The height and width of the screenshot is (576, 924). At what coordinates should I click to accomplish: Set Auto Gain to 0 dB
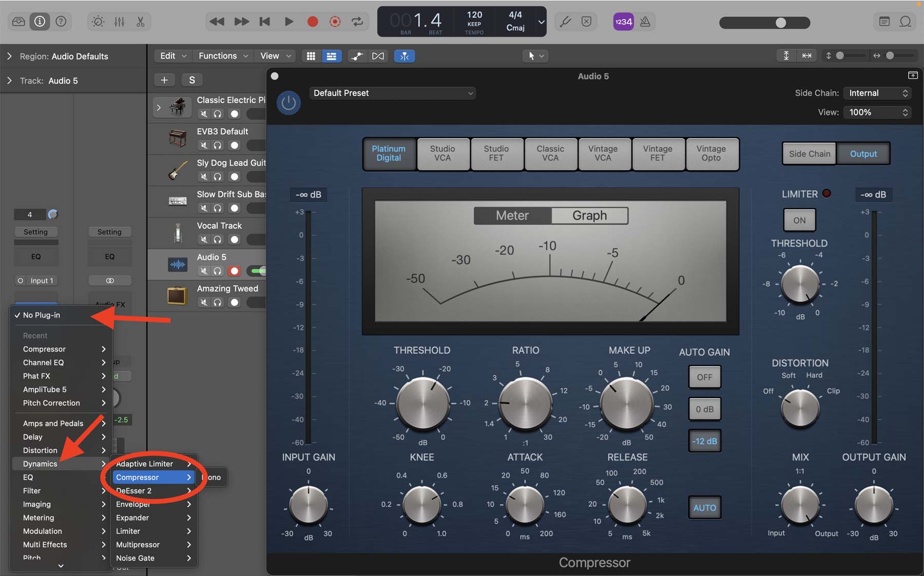pyautogui.click(x=704, y=409)
